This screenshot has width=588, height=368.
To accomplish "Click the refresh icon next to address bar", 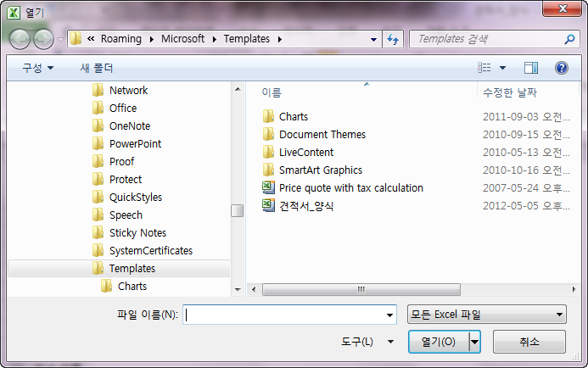I will (393, 39).
